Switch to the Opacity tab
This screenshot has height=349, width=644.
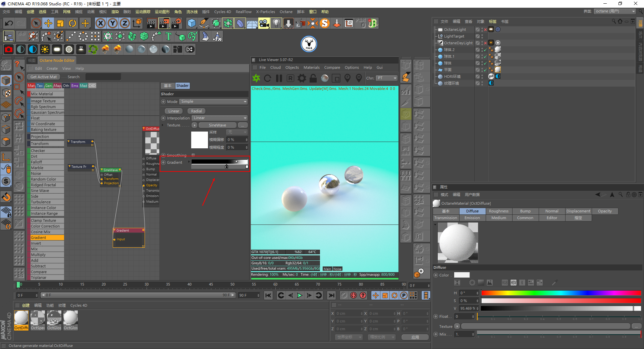[x=605, y=211]
